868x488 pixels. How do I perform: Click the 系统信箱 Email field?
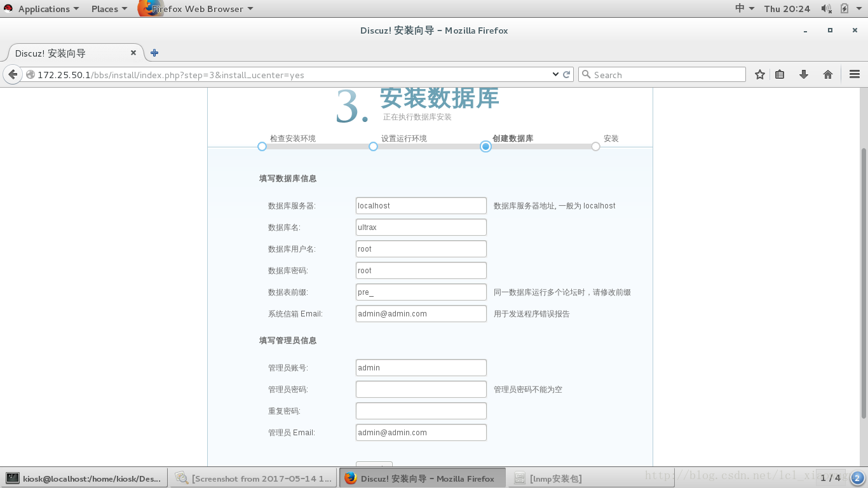(421, 313)
